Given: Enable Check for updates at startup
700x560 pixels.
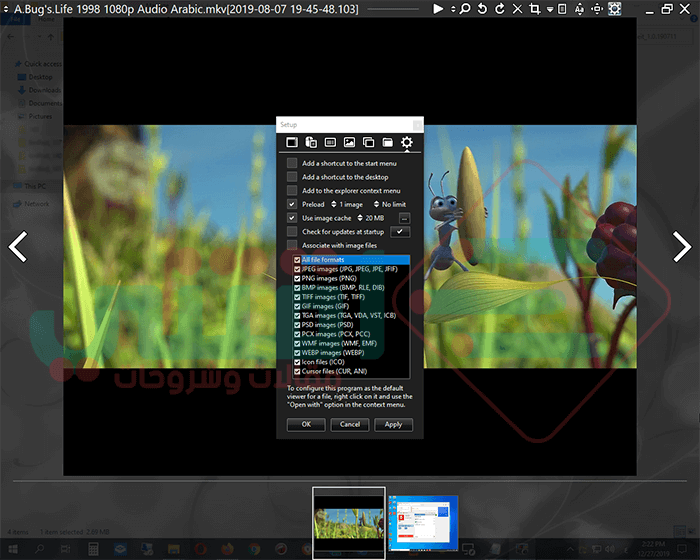Looking at the screenshot, I should click(292, 231).
